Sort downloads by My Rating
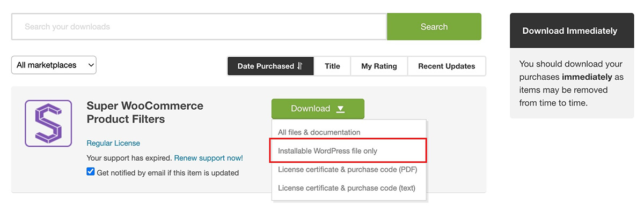Screen dimensions: 644x219 click(379, 66)
